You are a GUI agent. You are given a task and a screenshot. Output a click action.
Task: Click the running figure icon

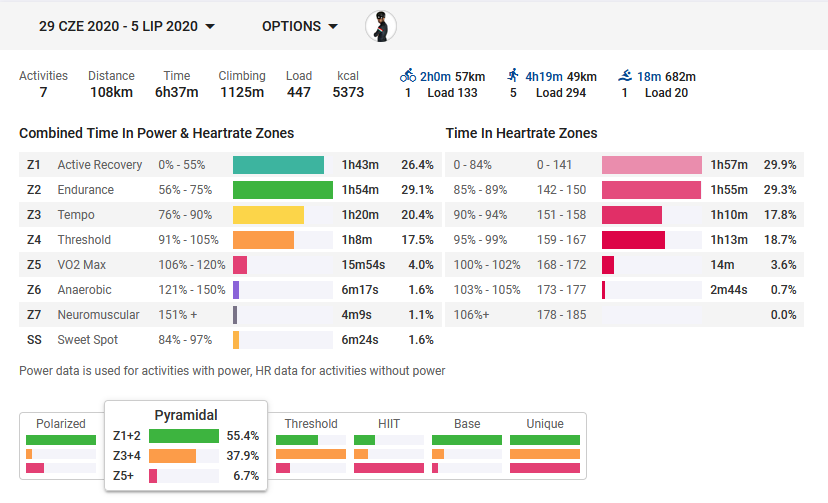pos(513,75)
